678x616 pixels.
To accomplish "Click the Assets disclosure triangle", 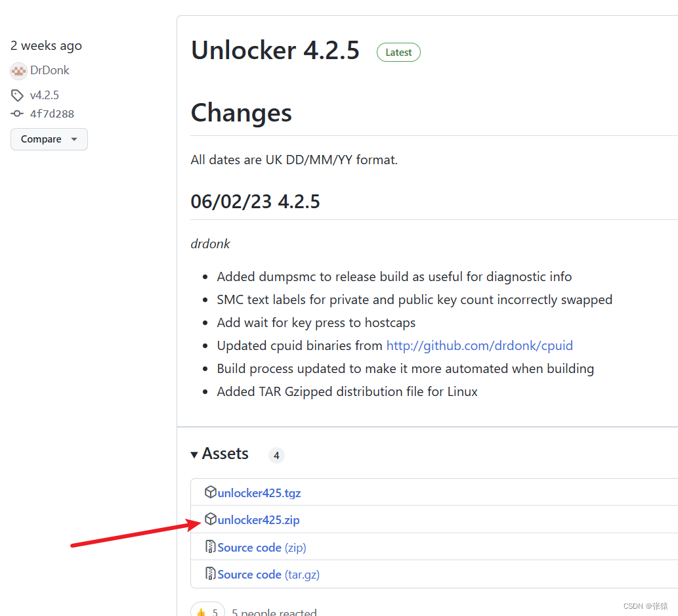I will pos(195,454).
